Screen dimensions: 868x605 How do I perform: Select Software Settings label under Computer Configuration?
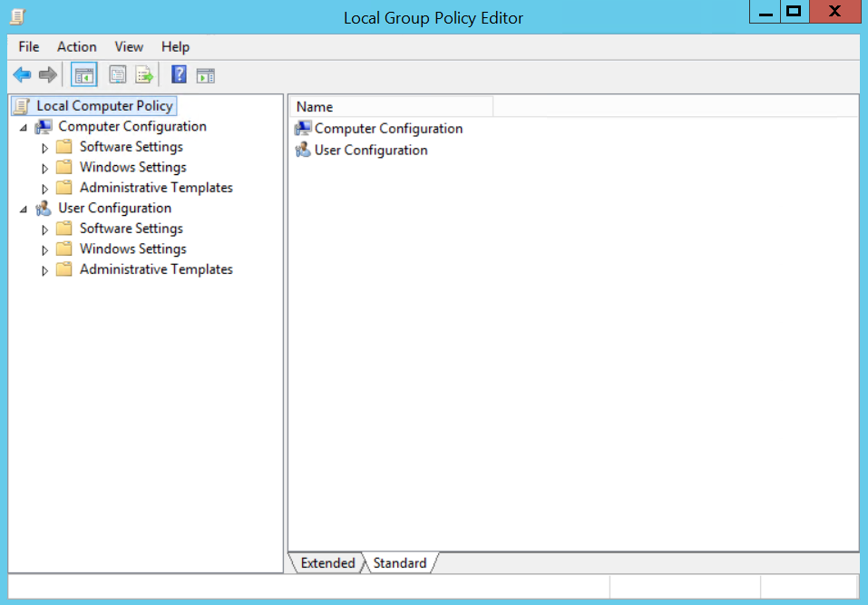pos(132,147)
